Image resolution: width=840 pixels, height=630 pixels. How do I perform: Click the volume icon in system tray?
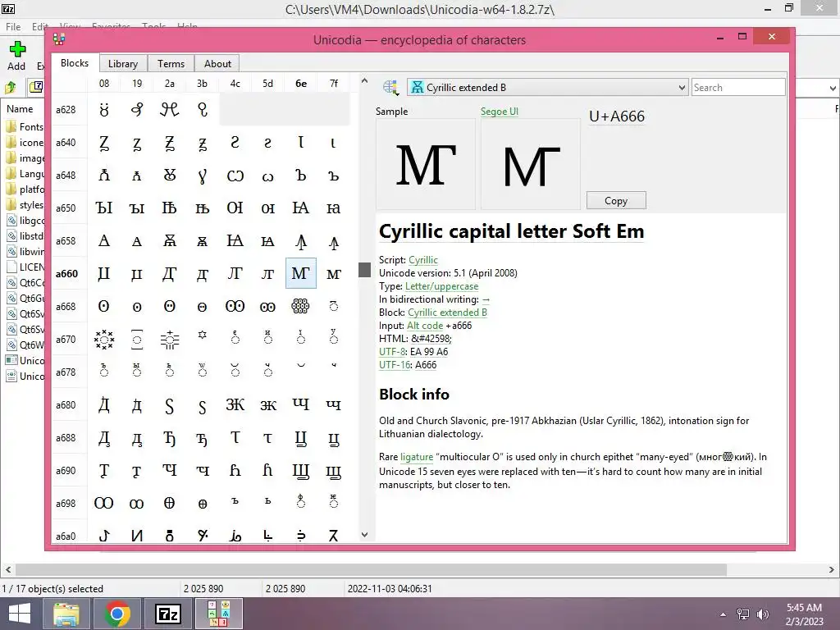(x=763, y=614)
